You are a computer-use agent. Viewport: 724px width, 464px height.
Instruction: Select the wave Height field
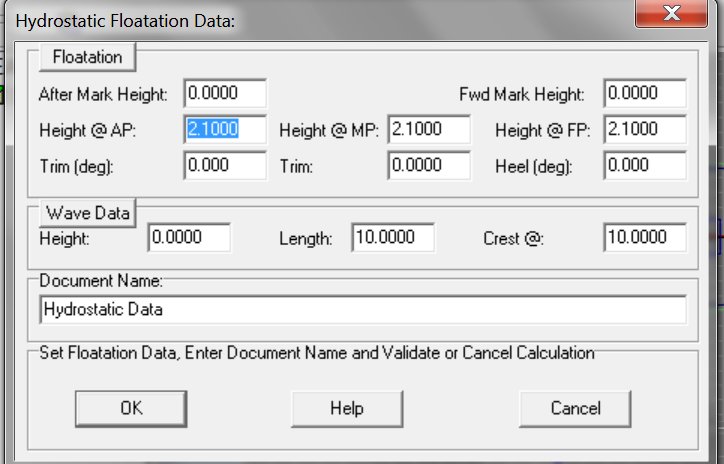pyautogui.click(x=189, y=238)
